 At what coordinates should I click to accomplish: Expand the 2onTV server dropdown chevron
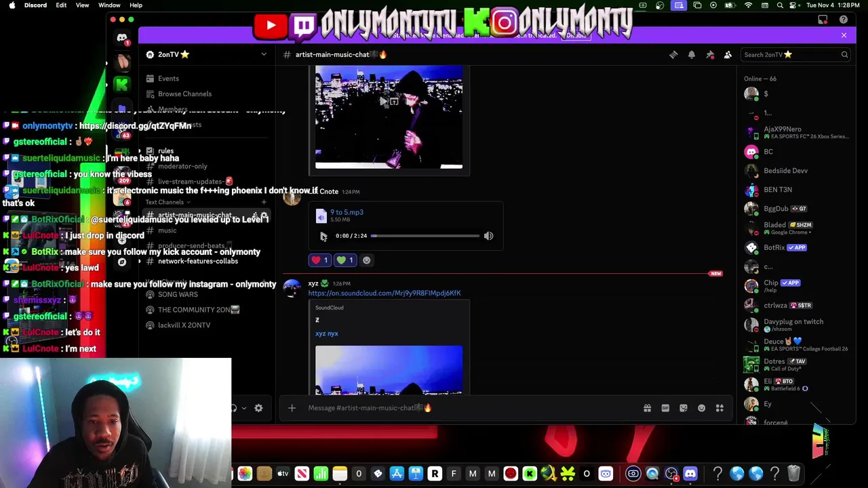click(264, 54)
